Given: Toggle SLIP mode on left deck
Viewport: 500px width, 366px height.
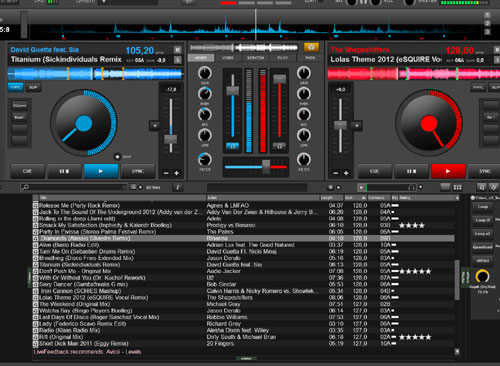Looking at the screenshot, I should (x=33, y=87).
